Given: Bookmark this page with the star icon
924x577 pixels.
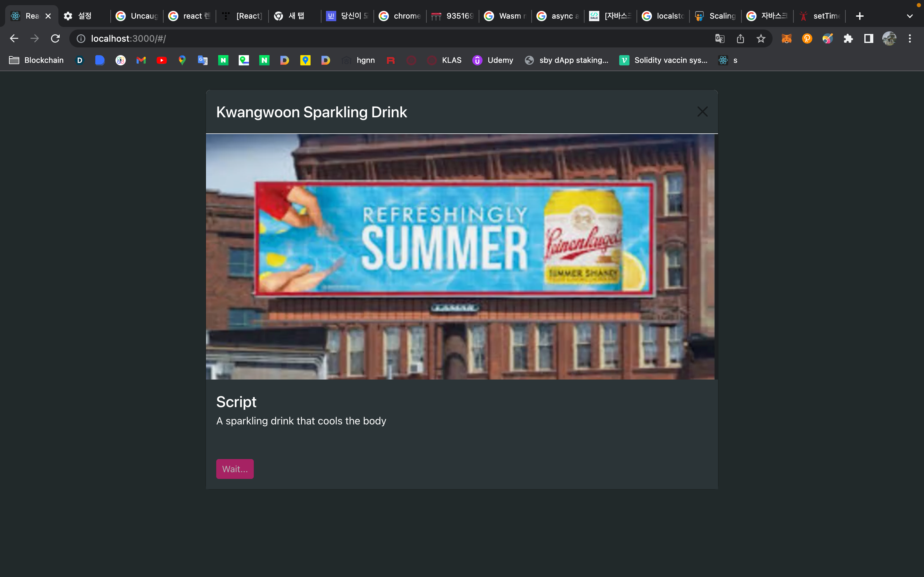Looking at the screenshot, I should point(761,38).
